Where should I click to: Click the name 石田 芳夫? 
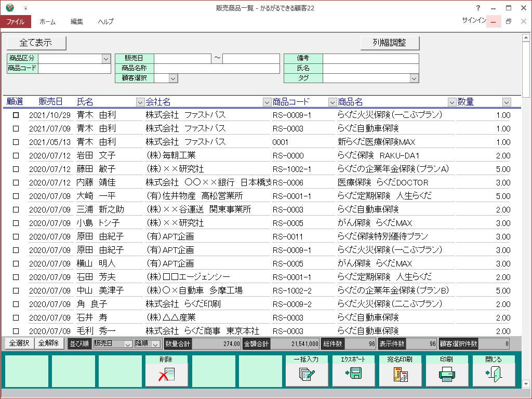click(96, 277)
